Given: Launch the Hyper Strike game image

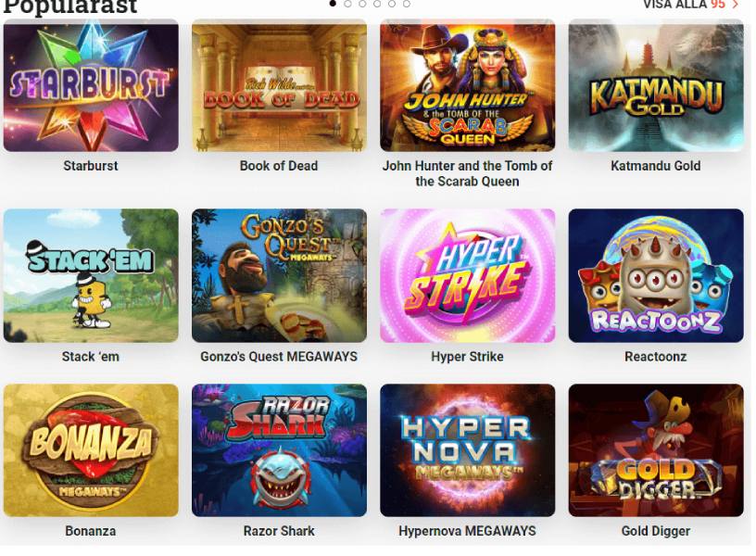Looking at the screenshot, I should (x=468, y=275).
